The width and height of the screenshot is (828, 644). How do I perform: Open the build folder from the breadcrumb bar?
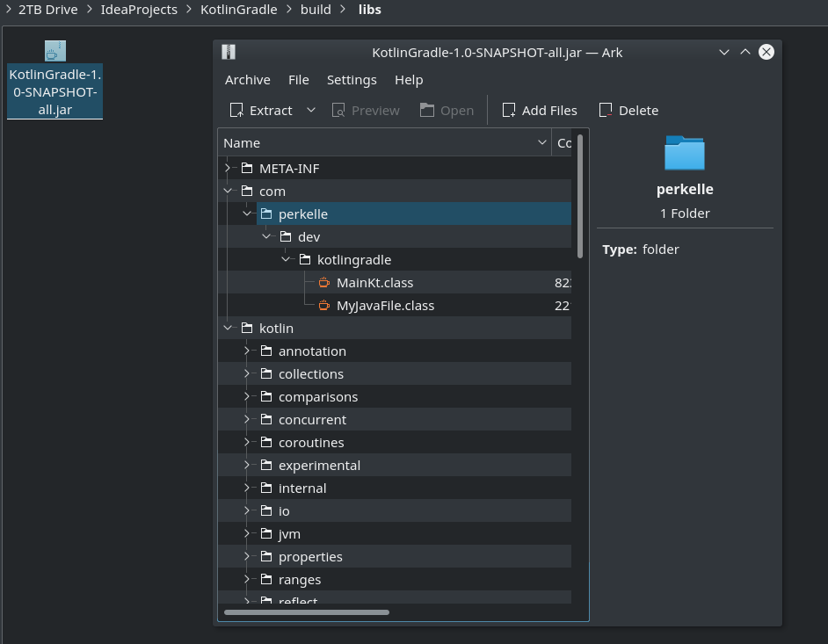pyautogui.click(x=316, y=10)
